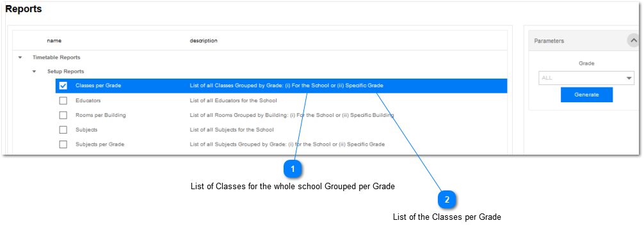Click the Generate button

pyautogui.click(x=586, y=95)
